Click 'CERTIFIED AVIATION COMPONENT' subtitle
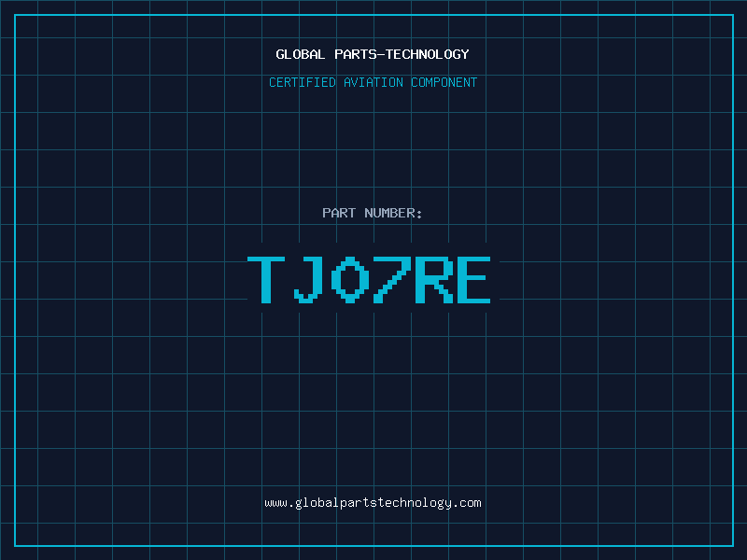Image resolution: width=747 pixels, height=560 pixels. tap(373, 82)
